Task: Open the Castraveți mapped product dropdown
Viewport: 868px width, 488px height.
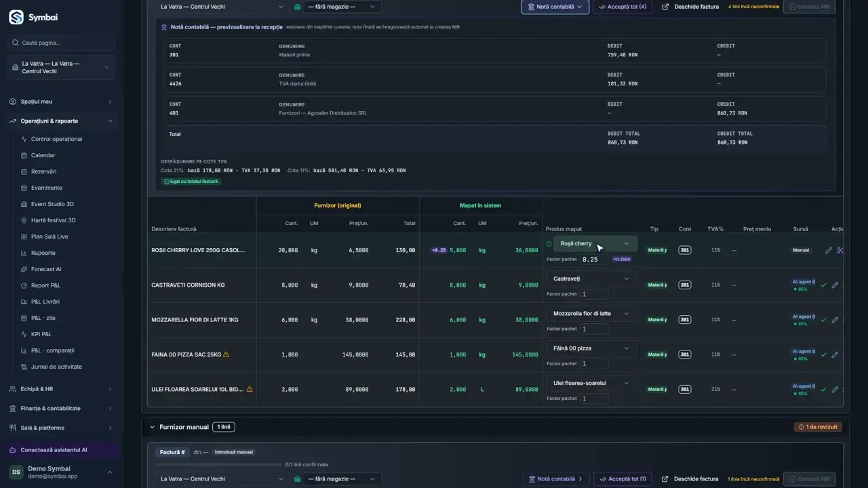Action: click(x=591, y=279)
